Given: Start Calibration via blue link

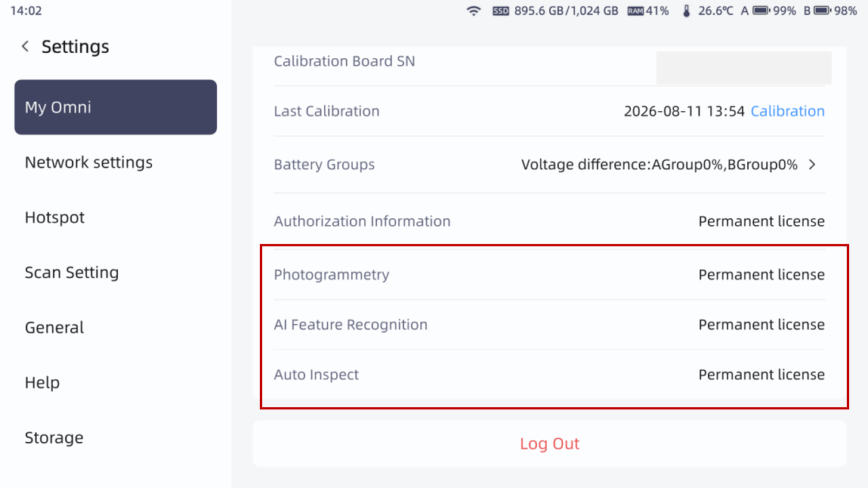Looking at the screenshot, I should (x=787, y=110).
